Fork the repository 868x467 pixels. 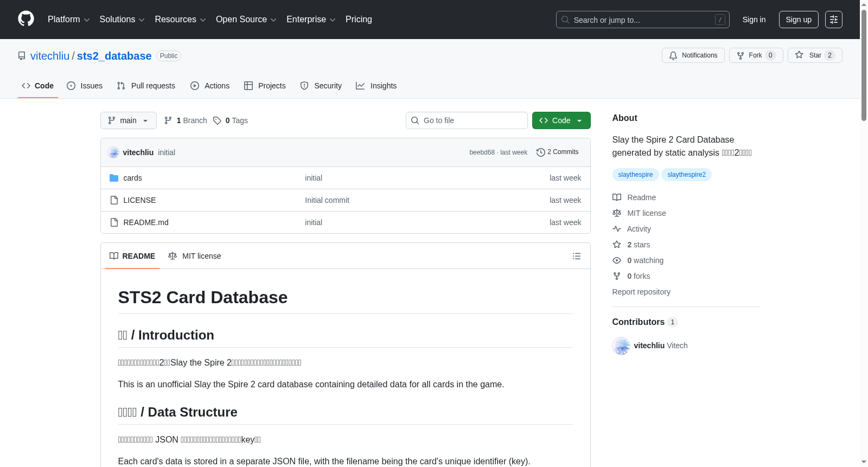756,55
